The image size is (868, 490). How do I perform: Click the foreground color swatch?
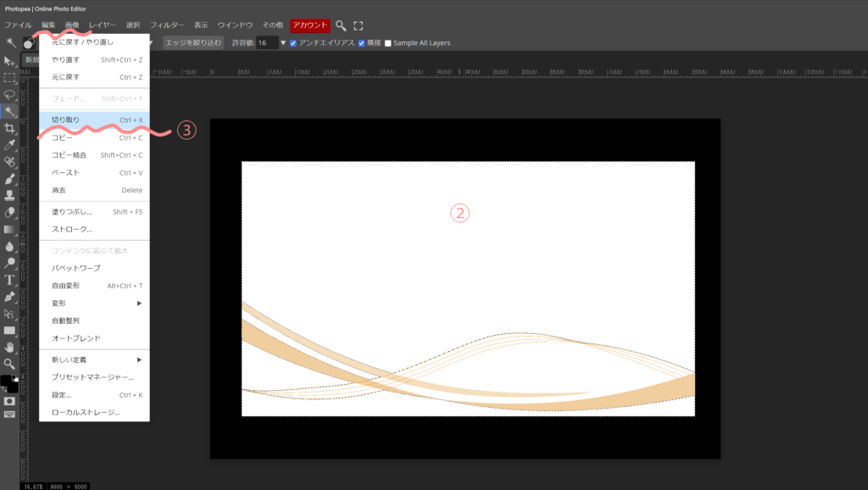[x=7, y=381]
